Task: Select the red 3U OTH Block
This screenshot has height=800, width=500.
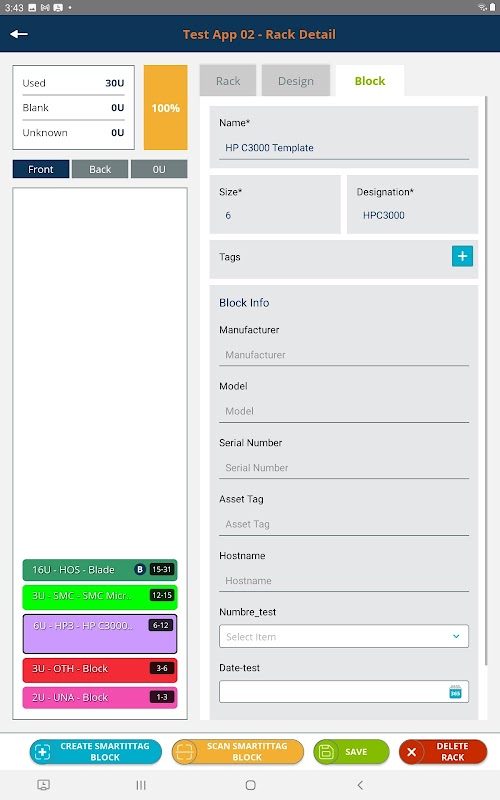Action: tap(100, 670)
